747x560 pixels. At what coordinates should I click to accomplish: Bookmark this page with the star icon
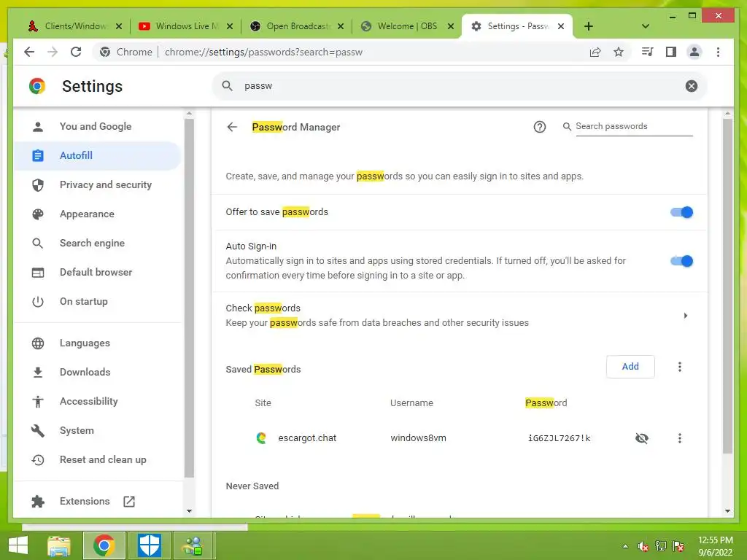[619, 52]
